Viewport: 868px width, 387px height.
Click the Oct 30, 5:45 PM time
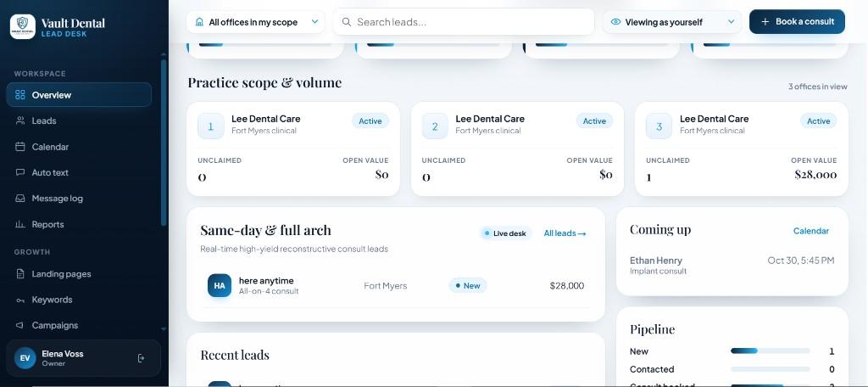(800, 260)
